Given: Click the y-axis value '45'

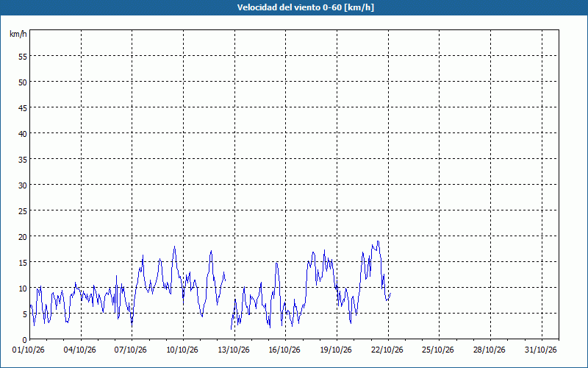Looking at the screenshot, I should pos(23,107).
